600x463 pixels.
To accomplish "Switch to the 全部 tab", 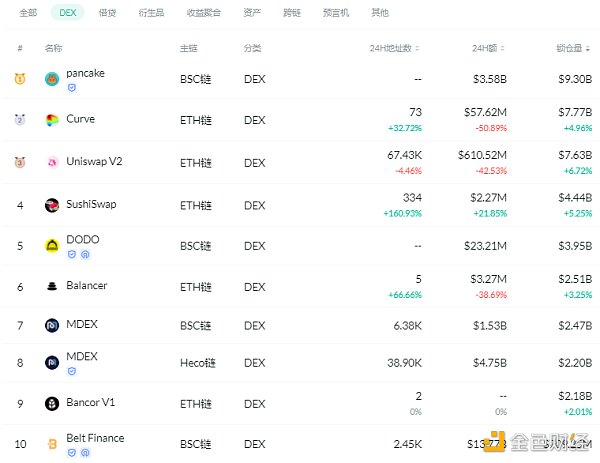I will coord(28,13).
